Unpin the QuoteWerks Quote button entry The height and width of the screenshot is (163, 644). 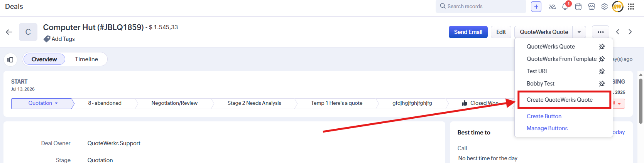click(602, 47)
